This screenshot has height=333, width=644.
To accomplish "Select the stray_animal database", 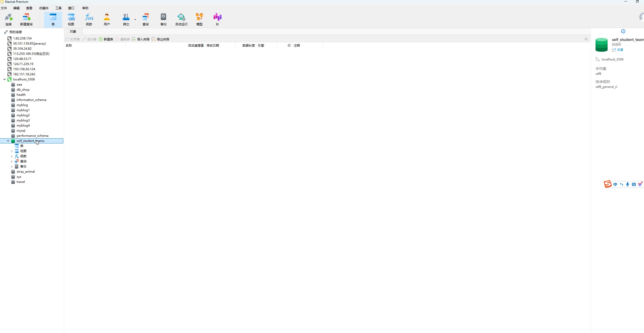I will (26, 172).
